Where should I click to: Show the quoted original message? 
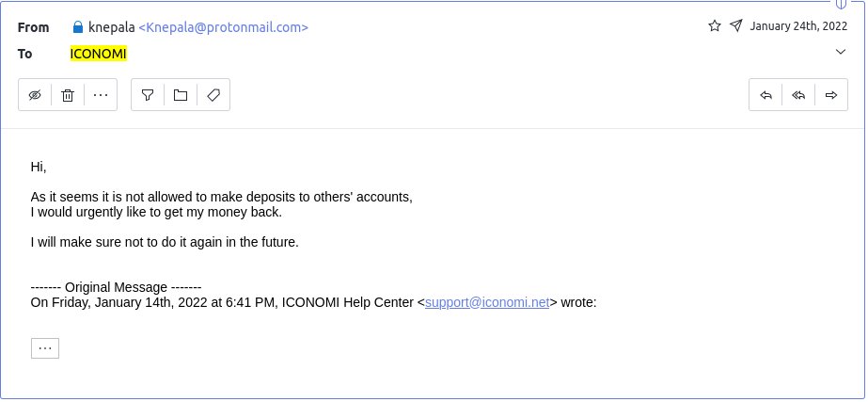click(45, 348)
